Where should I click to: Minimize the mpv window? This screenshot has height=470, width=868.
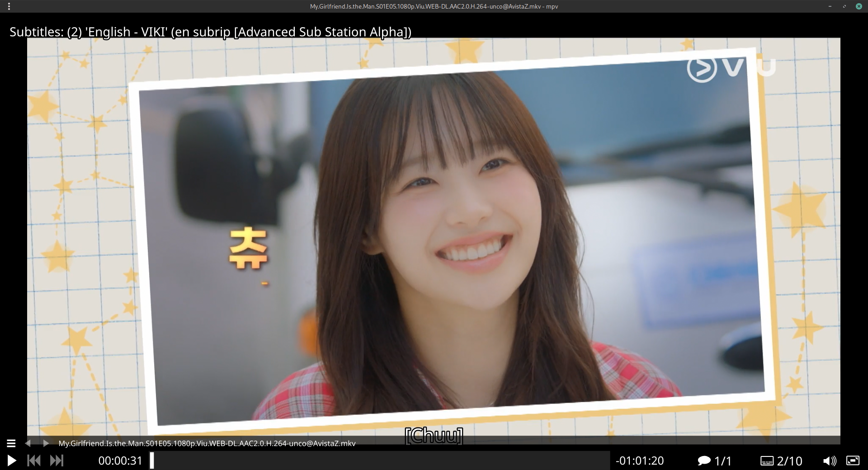pos(830,6)
